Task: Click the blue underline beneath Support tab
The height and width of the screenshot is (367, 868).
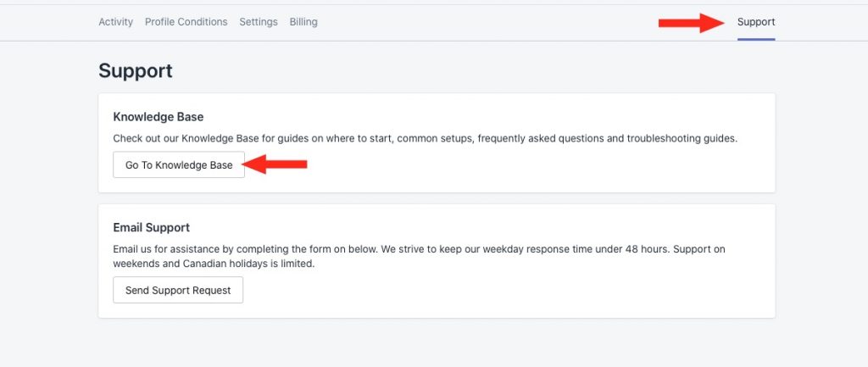Action: pos(756,39)
